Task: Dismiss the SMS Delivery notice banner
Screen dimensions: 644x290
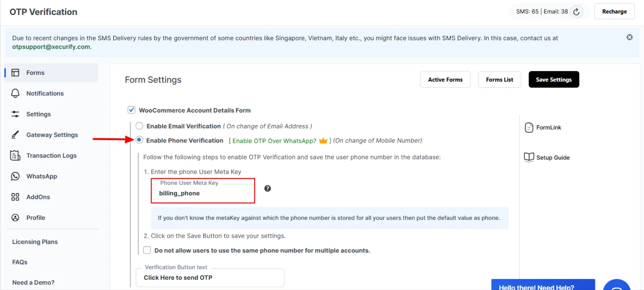Action: (629, 37)
